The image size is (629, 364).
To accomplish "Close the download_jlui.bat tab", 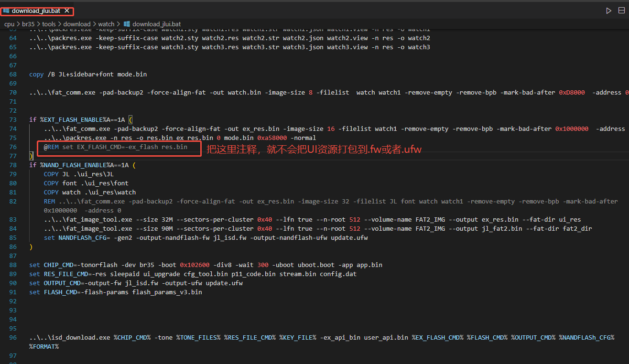I will tap(67, 11).
